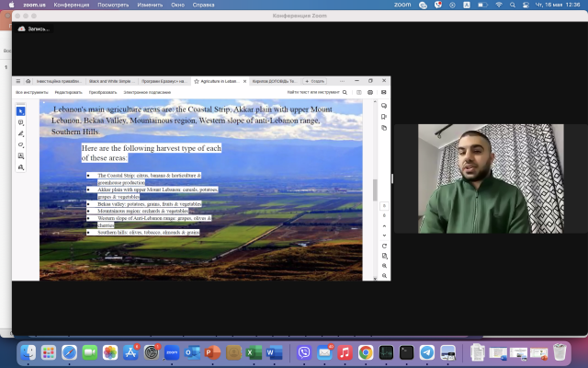This screenshot has width=588, height=368.
Task: Open Acrobat hamburger menu
Action: pyautogui.click(x=18, y=81)
